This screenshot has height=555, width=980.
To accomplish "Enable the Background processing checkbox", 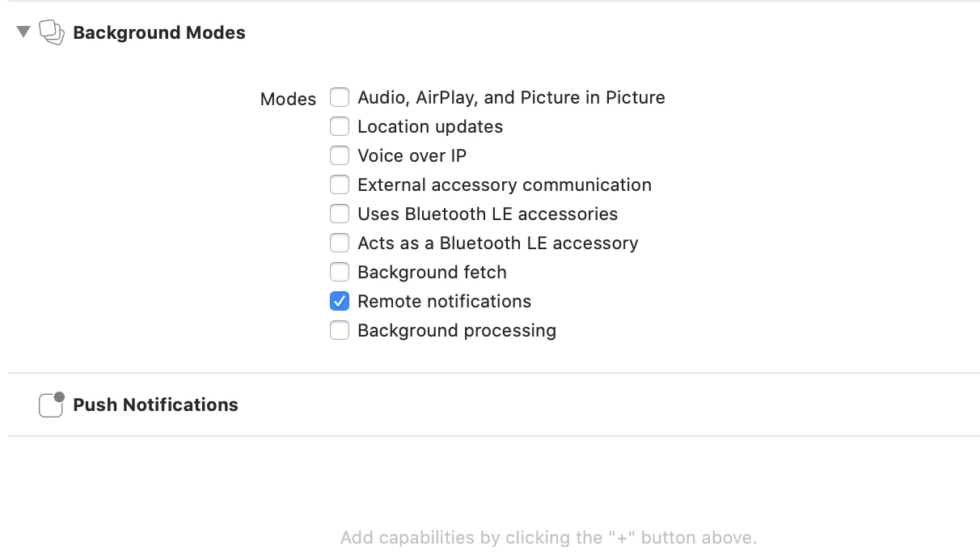I will coord(340,331).
